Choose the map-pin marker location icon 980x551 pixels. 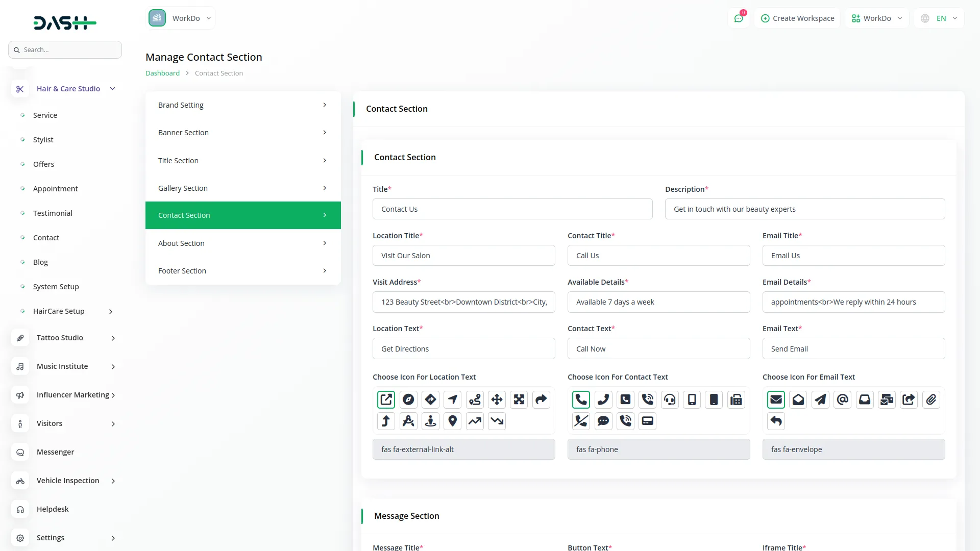coord(452,421)
